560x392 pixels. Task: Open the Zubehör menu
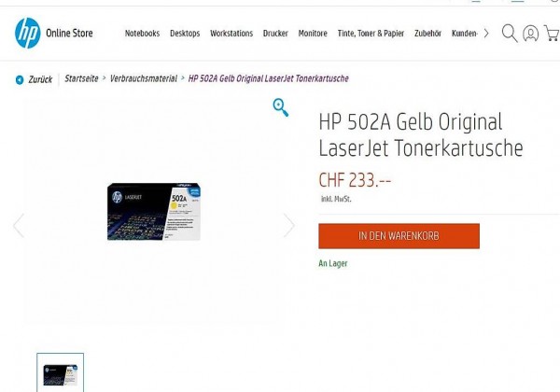[x=427, y=34]
